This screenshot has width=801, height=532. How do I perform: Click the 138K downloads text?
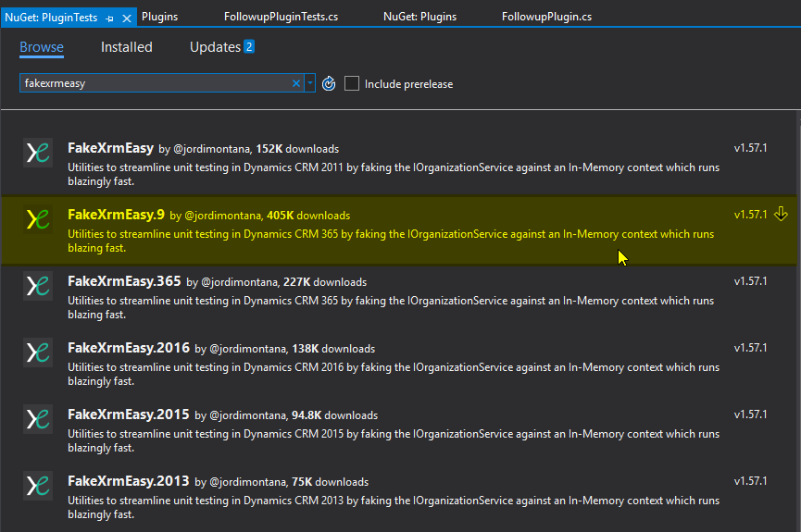333,349
